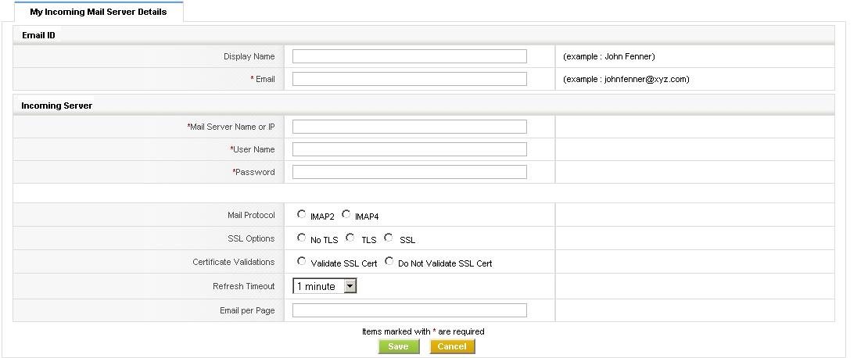
Task: Choose the TLS radio option
Action: click(x=350, y=238)
